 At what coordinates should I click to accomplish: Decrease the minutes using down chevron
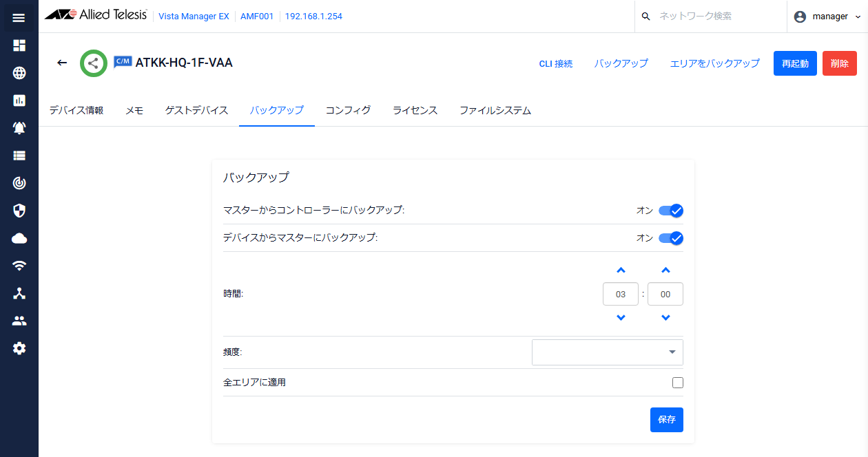665,317
